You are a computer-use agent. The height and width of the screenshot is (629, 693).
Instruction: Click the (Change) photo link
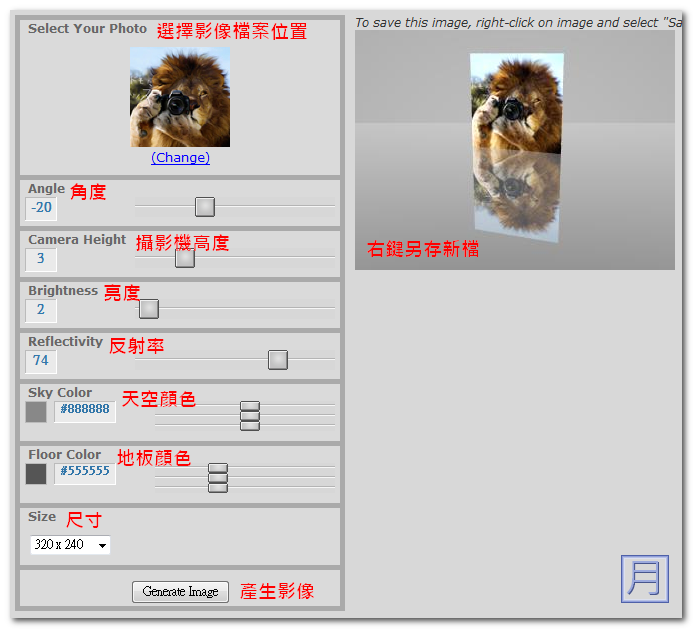(180, 157)
